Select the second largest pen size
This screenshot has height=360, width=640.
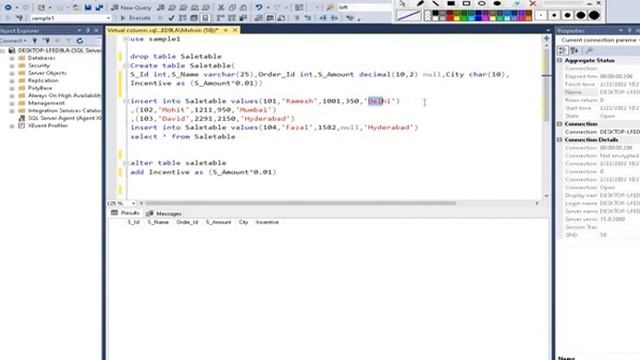point(581,16)
